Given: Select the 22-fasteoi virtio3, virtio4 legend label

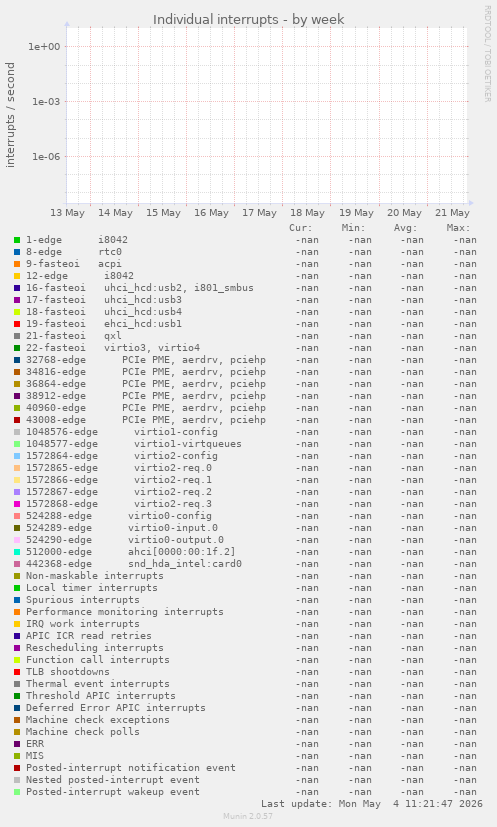Looking at the screenshot, I should [x=113, y=348].
